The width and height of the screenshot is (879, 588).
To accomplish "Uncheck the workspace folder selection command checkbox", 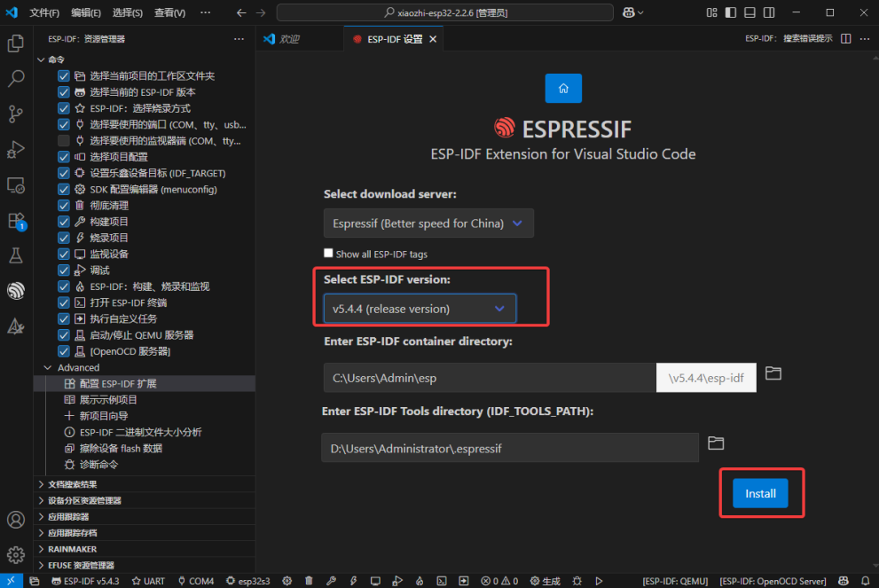I will pyautogui.click(x=64, y=75).
